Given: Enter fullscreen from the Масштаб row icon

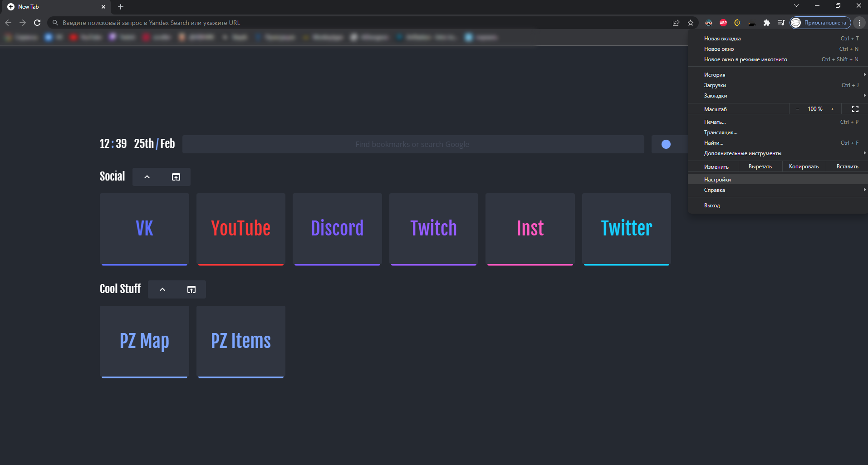Looking at the screenshot, I should pyautogui.click(x=855, y=109).
